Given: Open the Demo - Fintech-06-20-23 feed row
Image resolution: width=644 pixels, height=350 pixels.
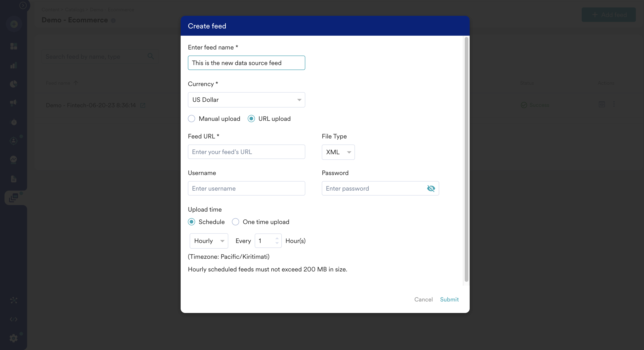Looking at the screenshot, I should point(91,105).
